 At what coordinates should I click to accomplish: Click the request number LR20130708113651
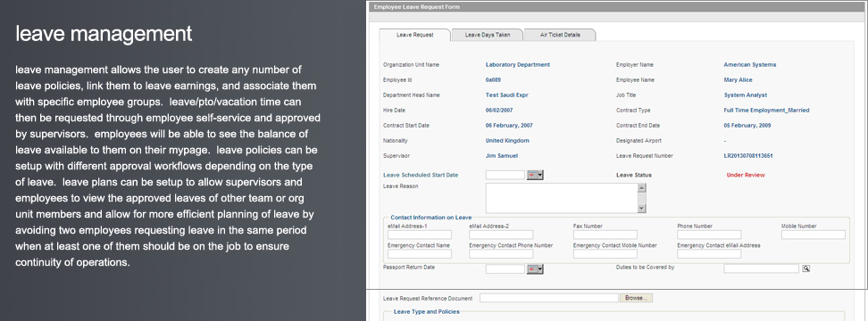point(747,156)
